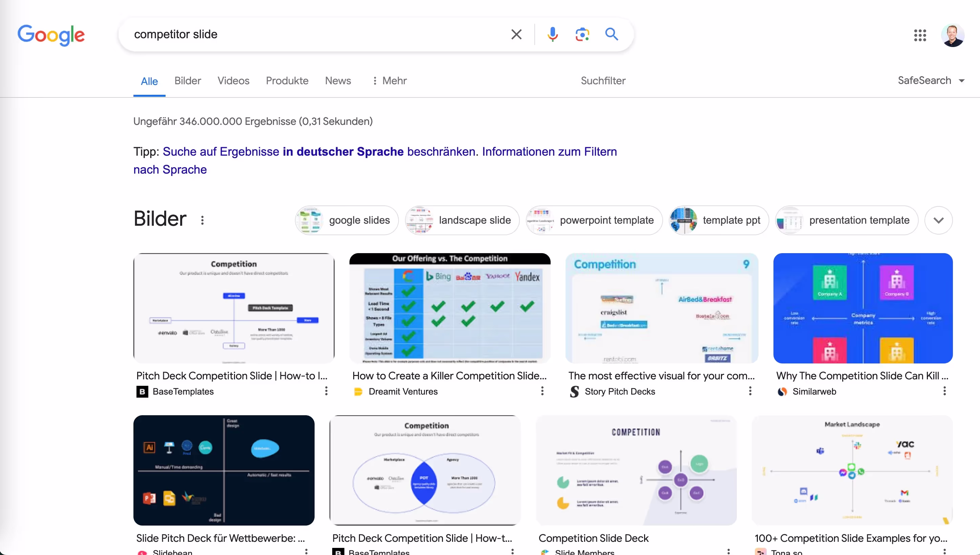Open the Venn diagram Competition thumbnail

coord(425,470)
